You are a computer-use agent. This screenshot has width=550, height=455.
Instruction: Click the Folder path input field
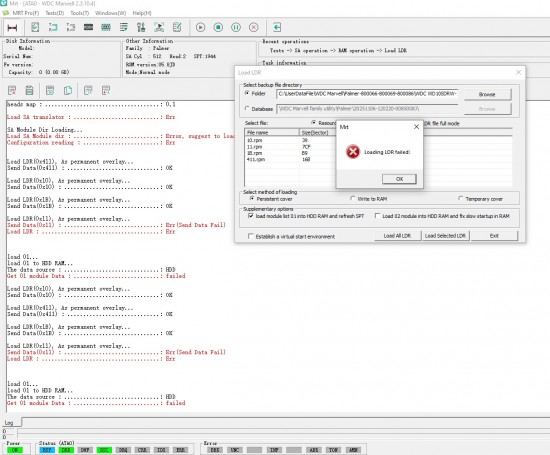click(x=367, y=94)
